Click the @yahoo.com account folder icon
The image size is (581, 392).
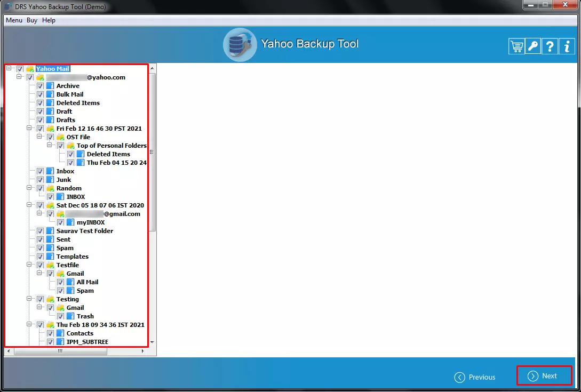point(40,77)
